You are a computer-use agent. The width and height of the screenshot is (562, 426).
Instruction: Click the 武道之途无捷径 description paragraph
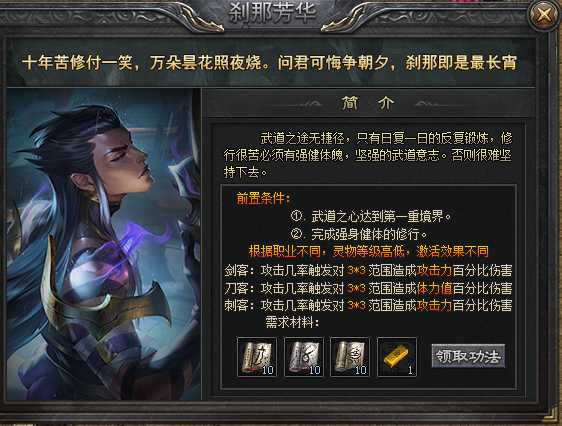click(368, 155)
